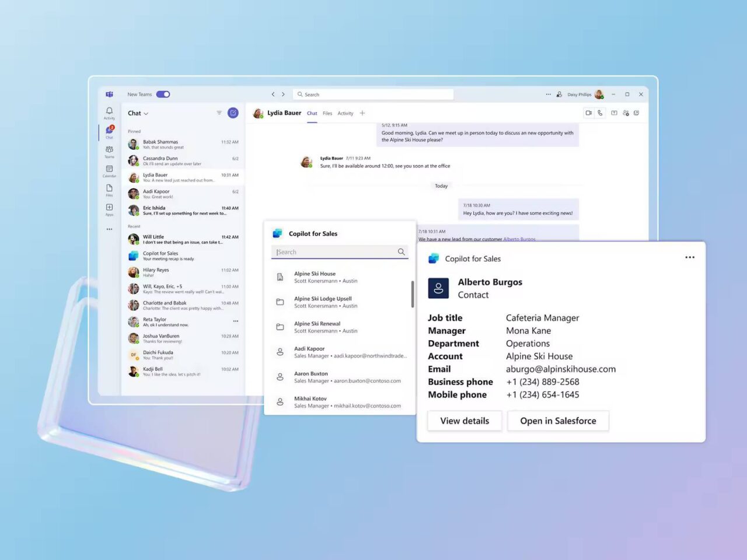Click Open in Salesforce
747x560 pixels.
click(558, 421)
